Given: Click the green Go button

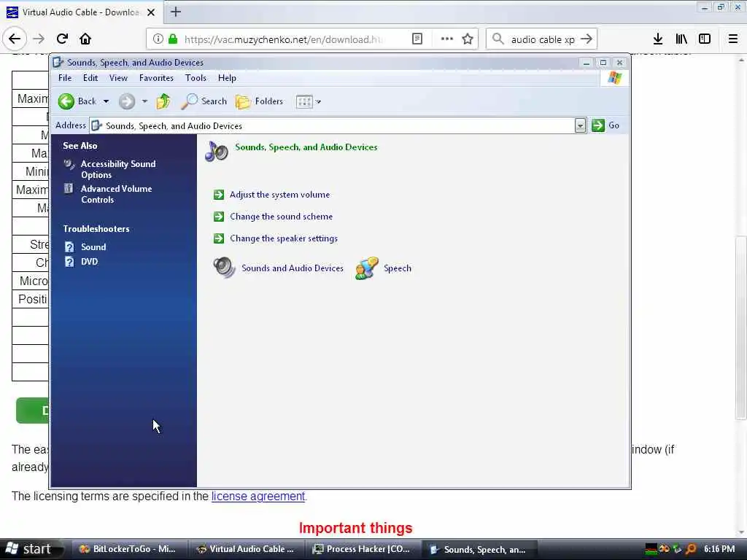Looking at the screenshot, I should 605,125.
